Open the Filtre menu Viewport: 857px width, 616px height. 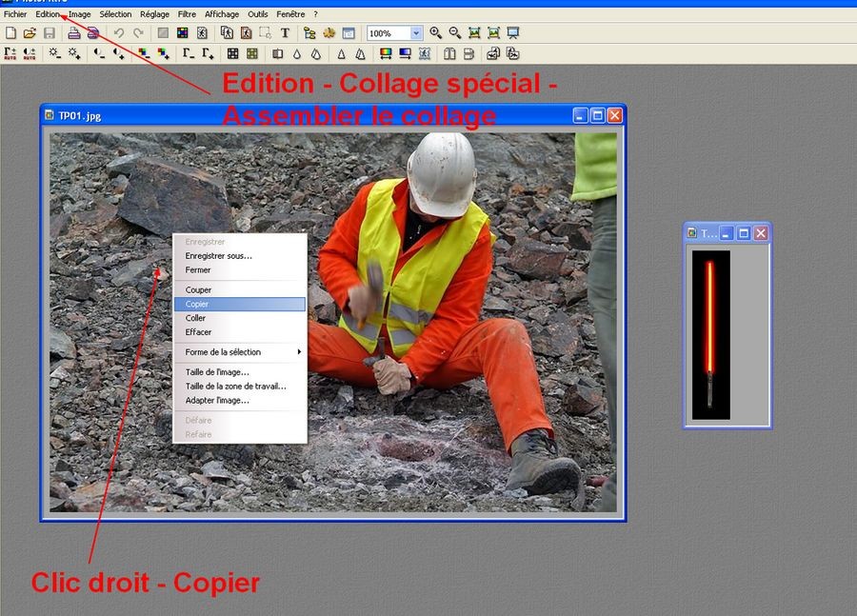point(187,14)
